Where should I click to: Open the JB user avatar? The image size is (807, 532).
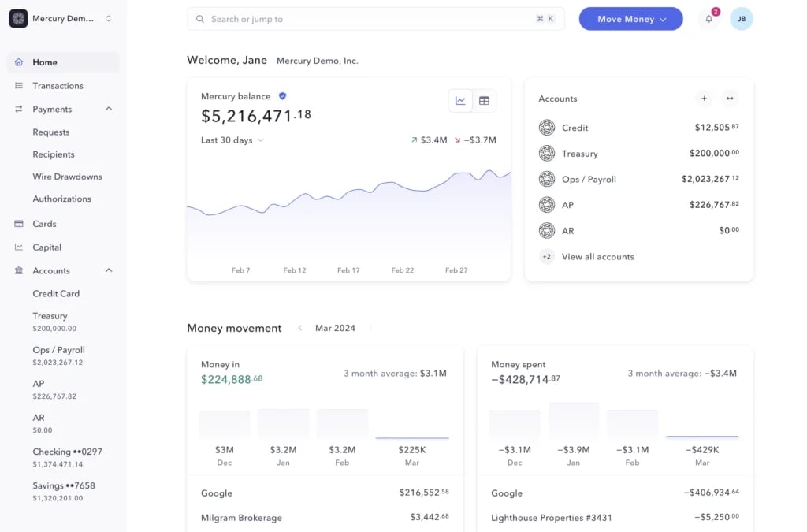pyautogui.click(x=741, y=19)
